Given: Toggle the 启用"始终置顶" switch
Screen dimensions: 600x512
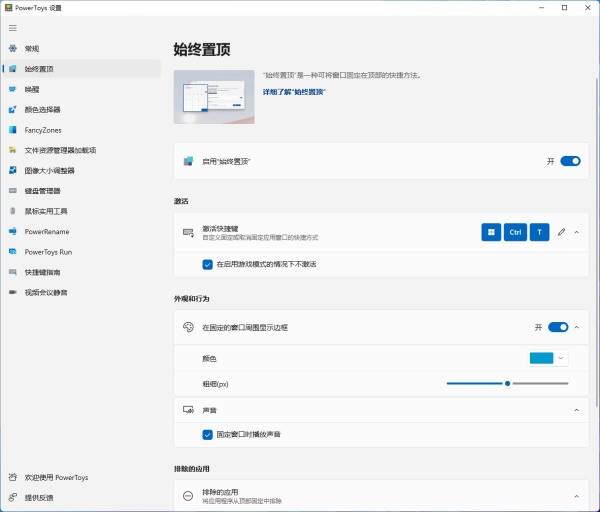Looking at the screenshot, I should tap(570, 161).
